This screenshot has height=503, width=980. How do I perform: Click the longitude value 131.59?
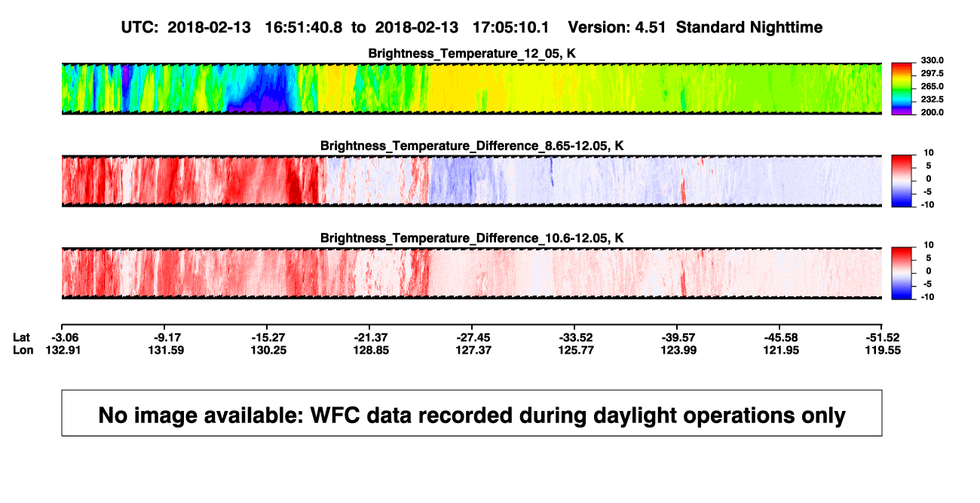click(164, 350)
